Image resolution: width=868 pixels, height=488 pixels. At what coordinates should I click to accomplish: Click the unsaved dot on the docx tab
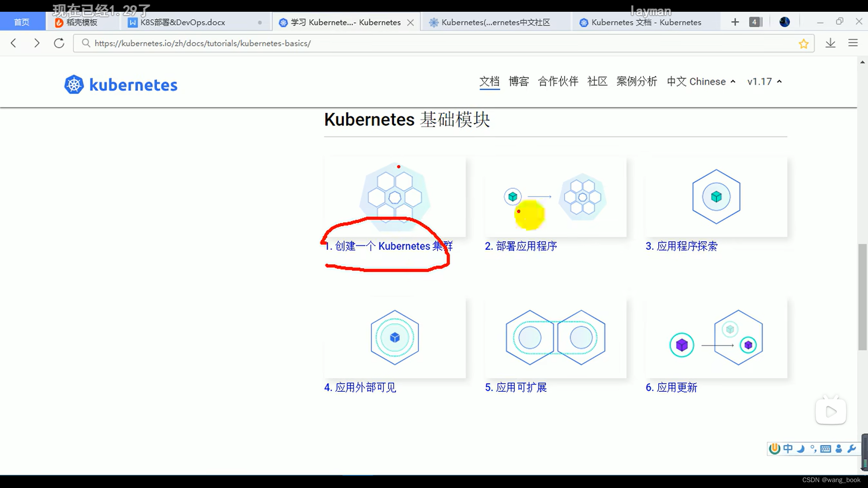pyautogui.click(x=259, y=23)
